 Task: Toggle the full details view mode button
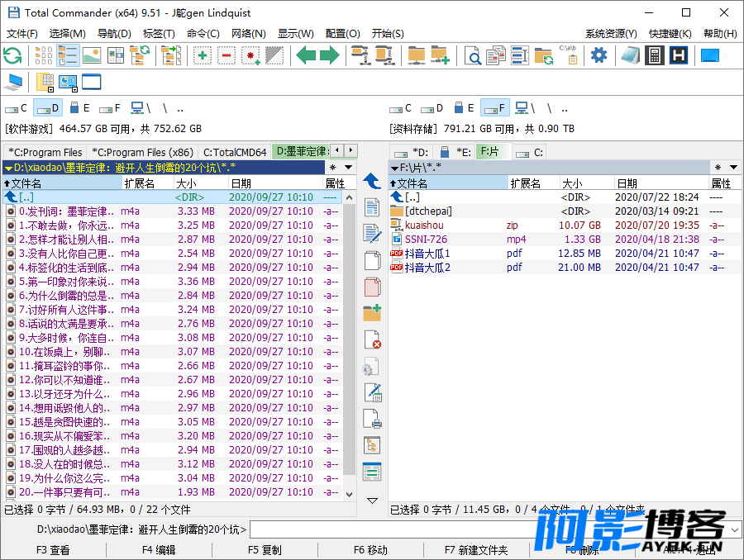click(68, 55)
